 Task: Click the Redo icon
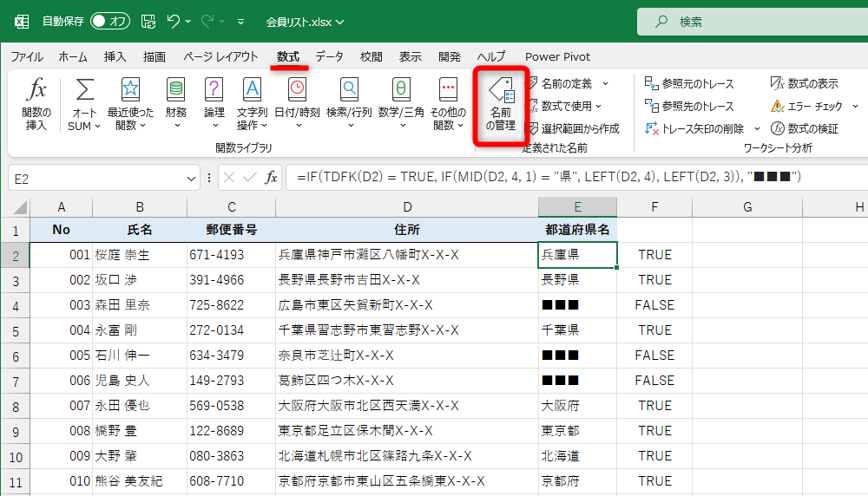click(207, 22)
